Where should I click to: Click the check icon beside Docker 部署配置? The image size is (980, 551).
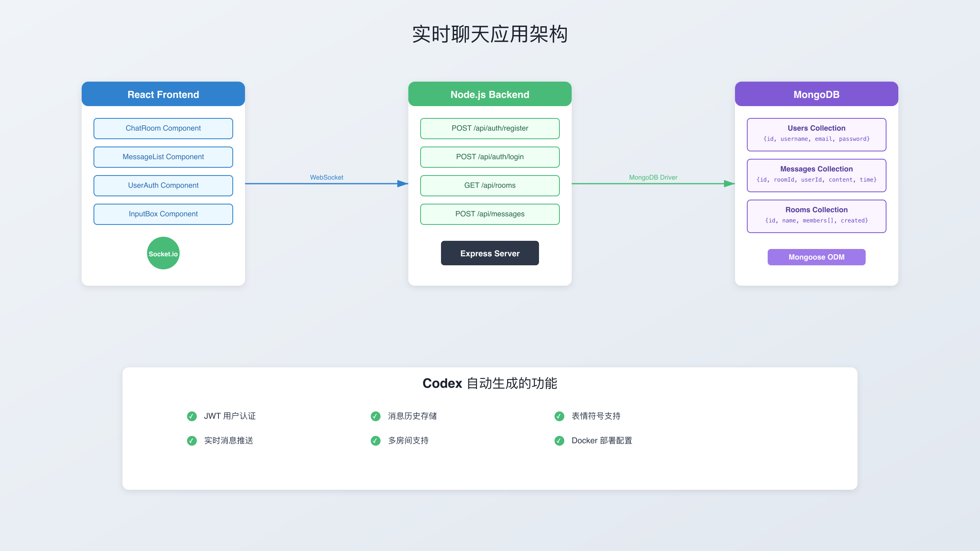coord(559,441)
